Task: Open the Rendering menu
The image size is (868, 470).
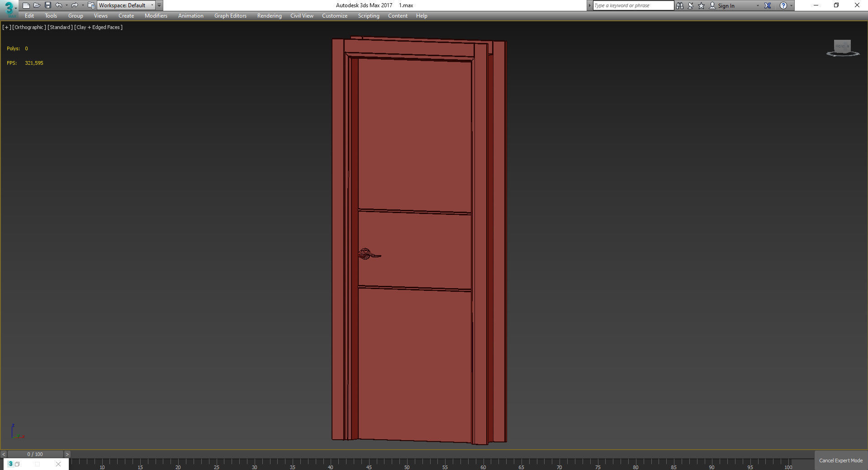Action: coord(269,16)
